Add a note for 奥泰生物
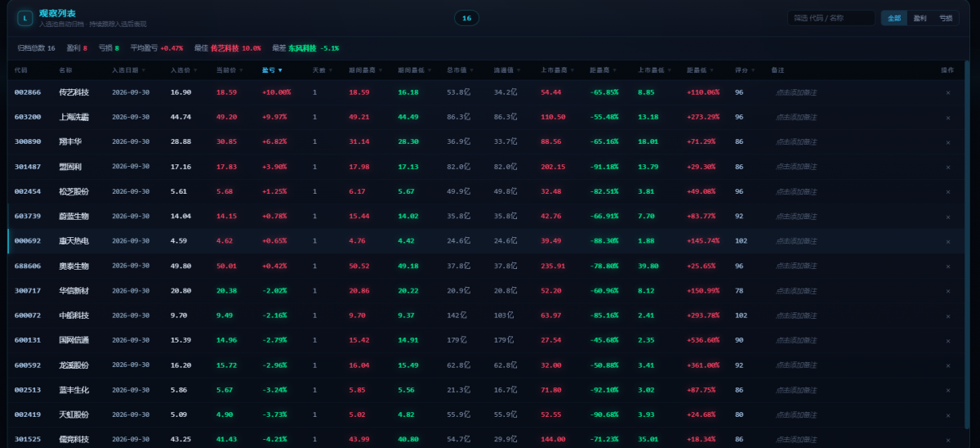 796,266
